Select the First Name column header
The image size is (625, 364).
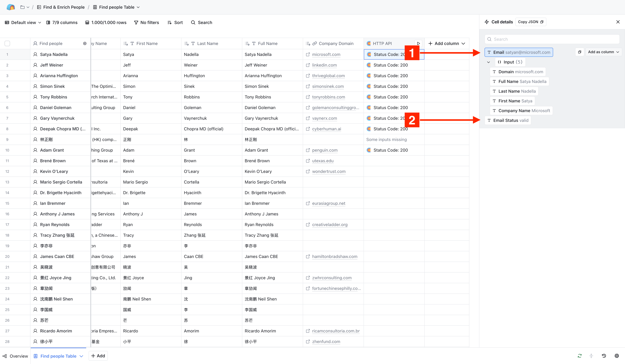point(151,43)
